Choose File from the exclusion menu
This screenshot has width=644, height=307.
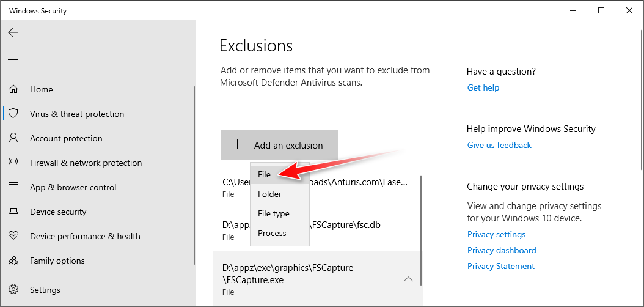(x=265, y=174)
